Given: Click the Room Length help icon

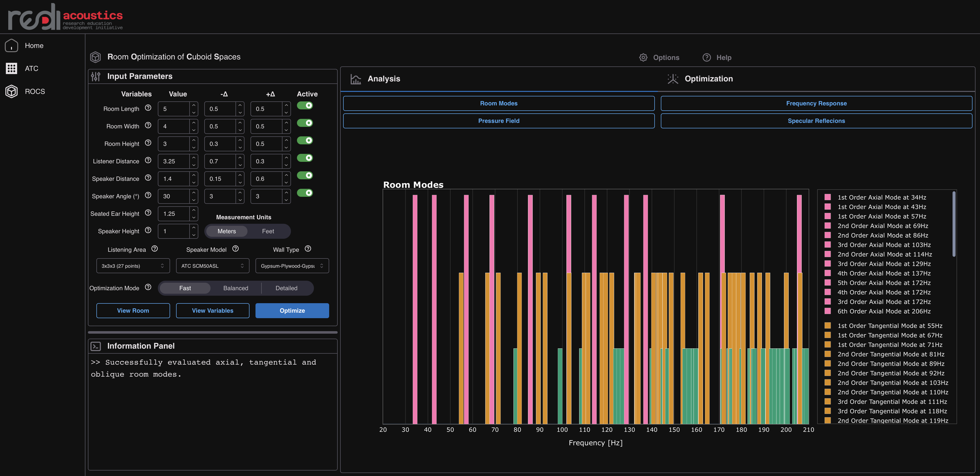Looking at the screenshot, I should 148,108.
